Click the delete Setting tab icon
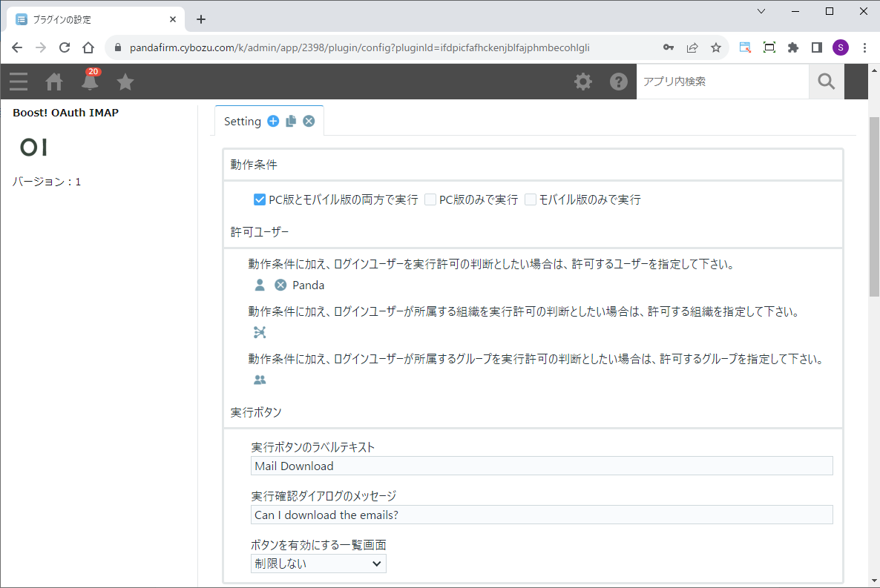 click(x=309, y=121)
